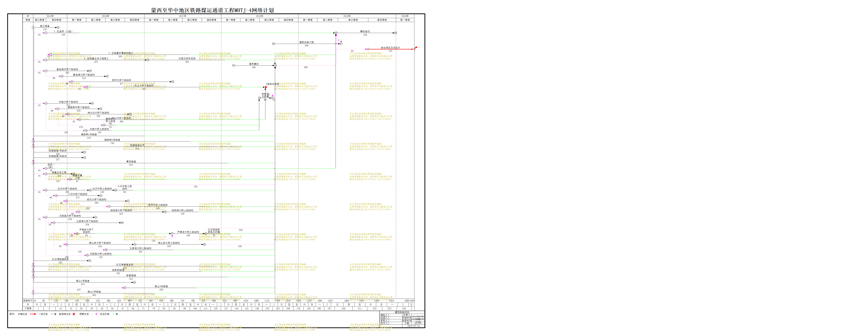Click the magenta 逻辑关系 legend arrow
This screenshot has width=868, height=331.
[x=94, y=314]
